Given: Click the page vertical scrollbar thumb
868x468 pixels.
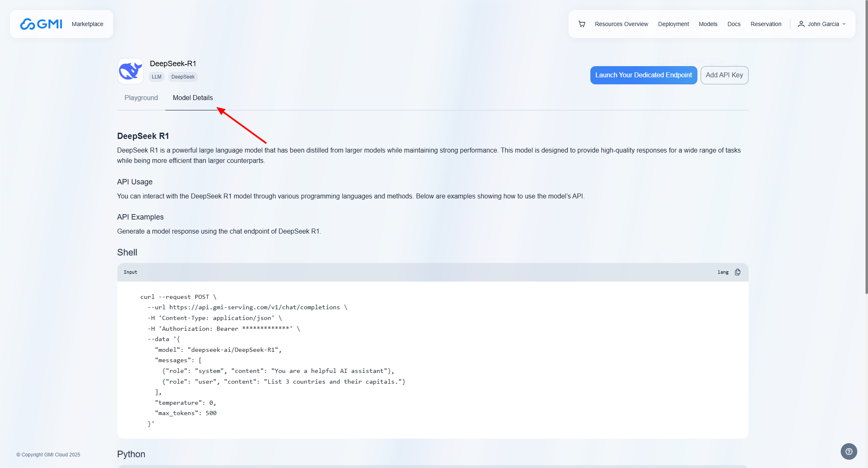Looking at the screenshot, I should coord(866,147).
